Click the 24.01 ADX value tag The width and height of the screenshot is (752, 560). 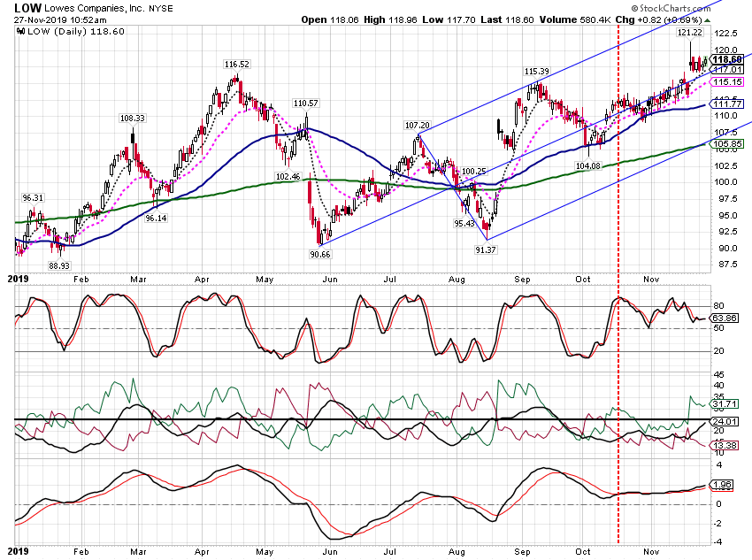(x=725, y=421)
